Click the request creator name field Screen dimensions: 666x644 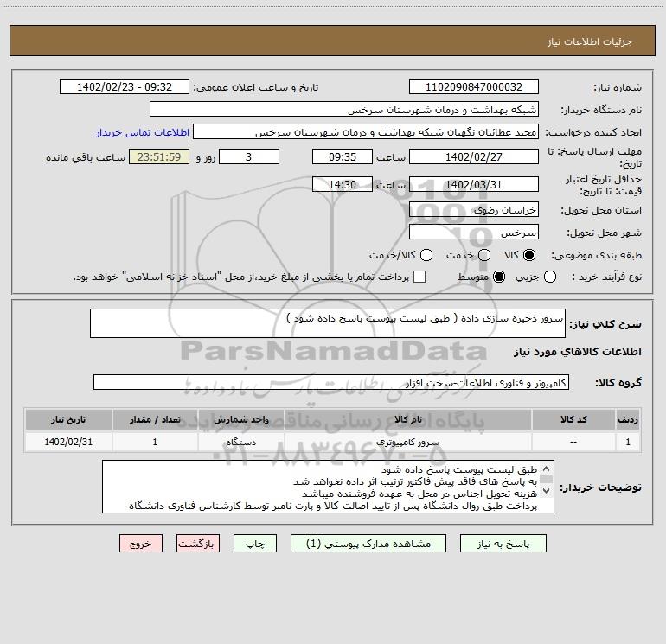point(366,132)
